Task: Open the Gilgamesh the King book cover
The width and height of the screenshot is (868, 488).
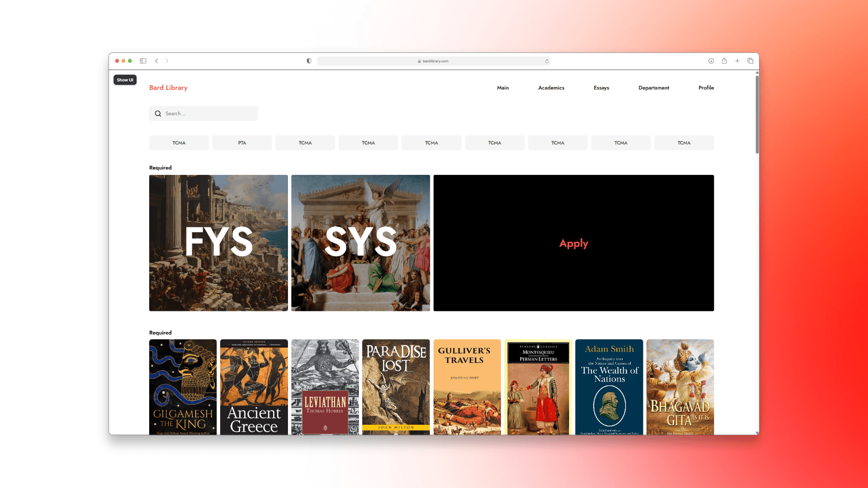Action: (x=183, y=387)
